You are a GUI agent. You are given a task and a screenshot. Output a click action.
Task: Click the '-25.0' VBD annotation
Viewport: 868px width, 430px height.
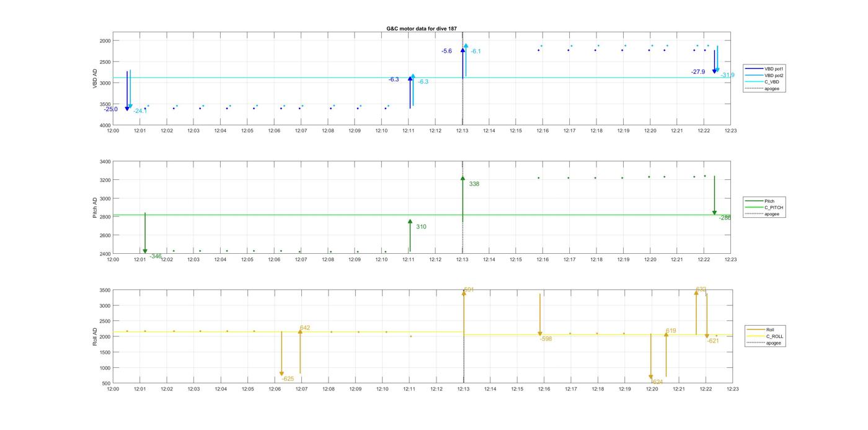click(x=111, y=109)
